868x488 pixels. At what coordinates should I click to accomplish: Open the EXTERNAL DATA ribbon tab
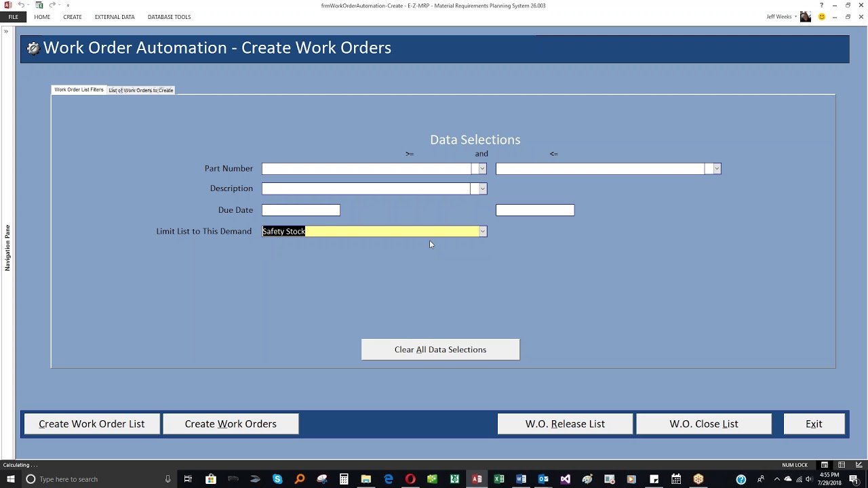[115, 17]
